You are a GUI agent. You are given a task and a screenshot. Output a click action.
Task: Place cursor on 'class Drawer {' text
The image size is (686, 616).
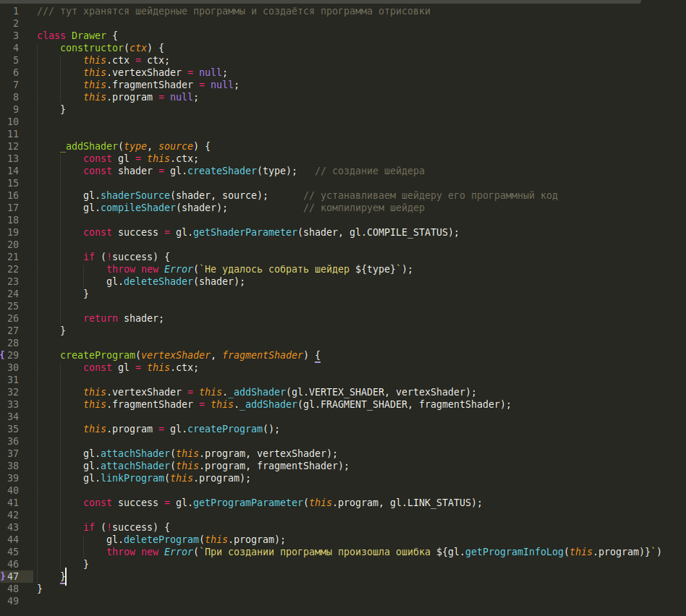(77, 35)
